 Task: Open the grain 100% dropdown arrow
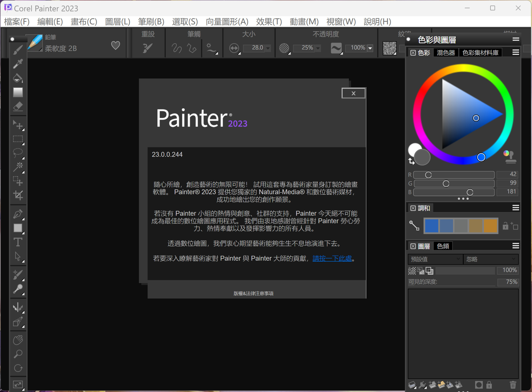pyautogui.click(x=370, y=48)
